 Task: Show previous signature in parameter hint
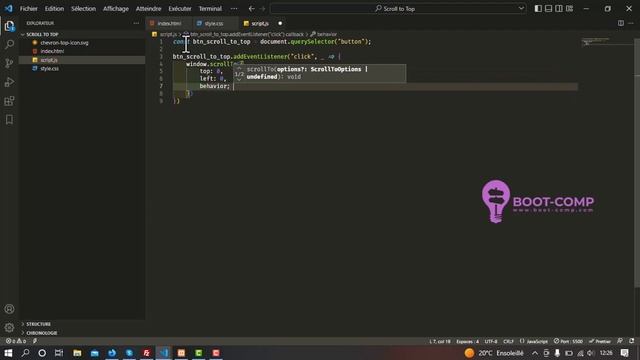coord(239,69)
